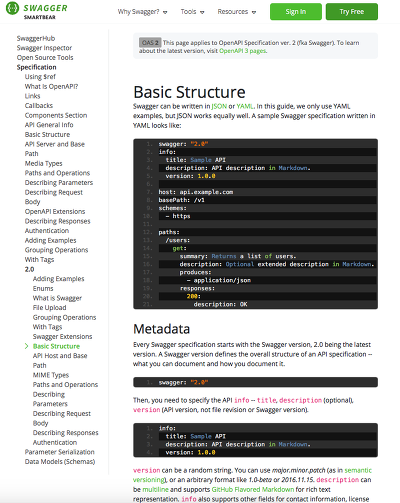Viewport: 400px width, 503px height.
Task: Click the Sign In button
Action: tap(296, 12)
